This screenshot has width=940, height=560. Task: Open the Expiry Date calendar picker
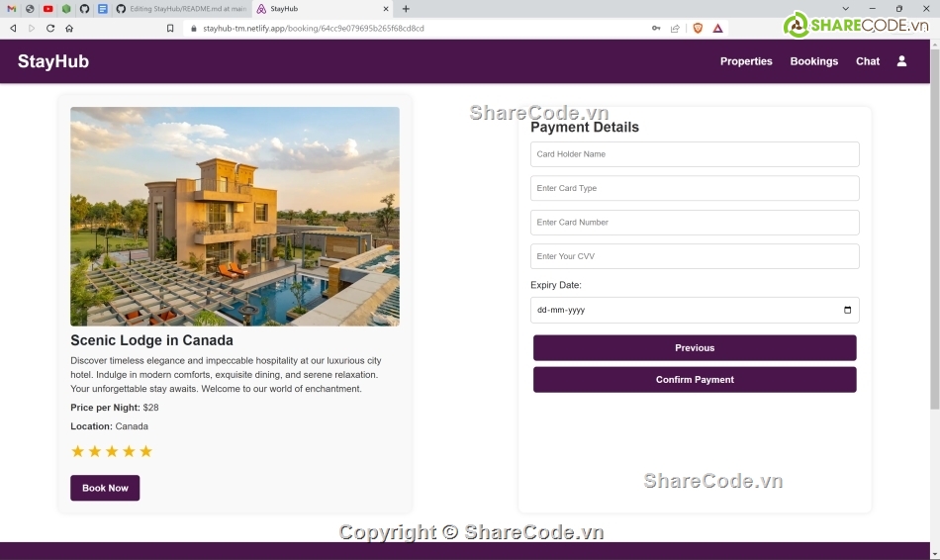pos(847,310)
